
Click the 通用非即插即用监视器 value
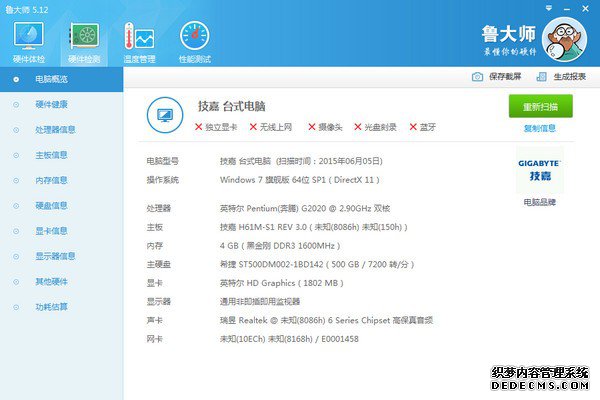pyautogui.click(x=260, y=302)
